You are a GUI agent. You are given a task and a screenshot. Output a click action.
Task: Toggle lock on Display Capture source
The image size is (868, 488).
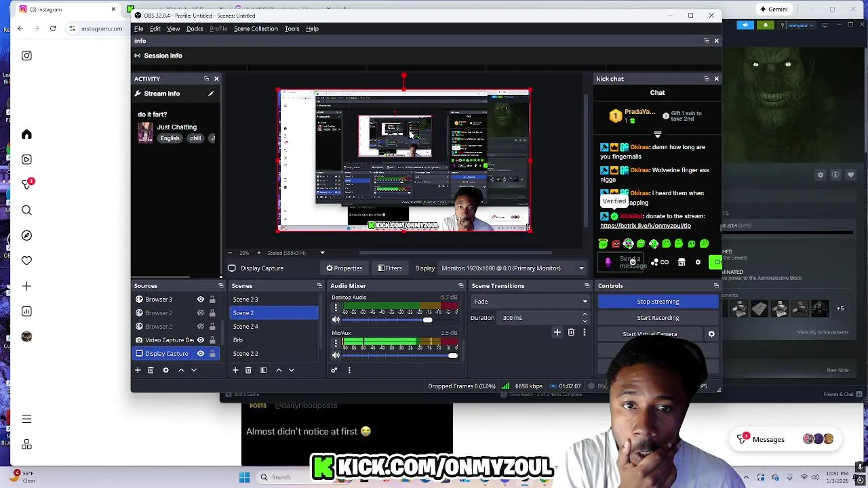pyautogui.click(x=212, y=354)
